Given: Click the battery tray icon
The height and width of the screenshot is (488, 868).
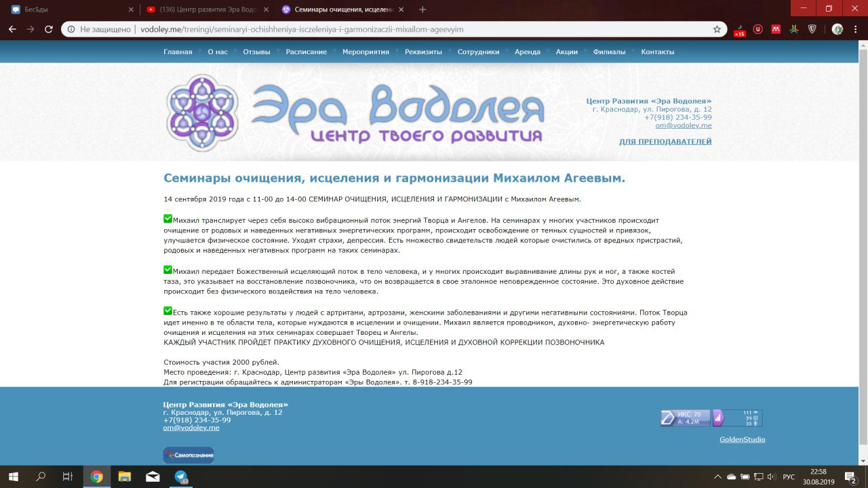Looking at the screenshot, I should click(745, 476).
